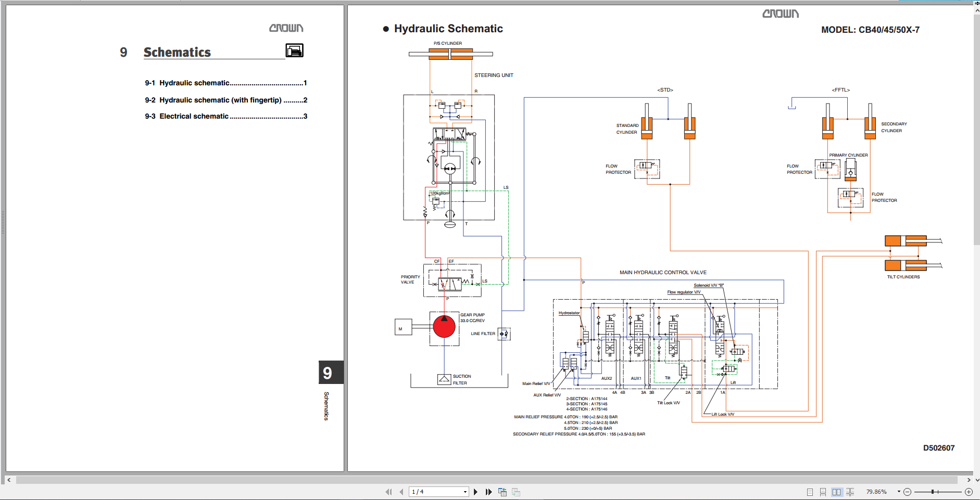980x500 pixels.
Task: Click the Schematics section icon beside heading
Action: [x=294, y=50]
